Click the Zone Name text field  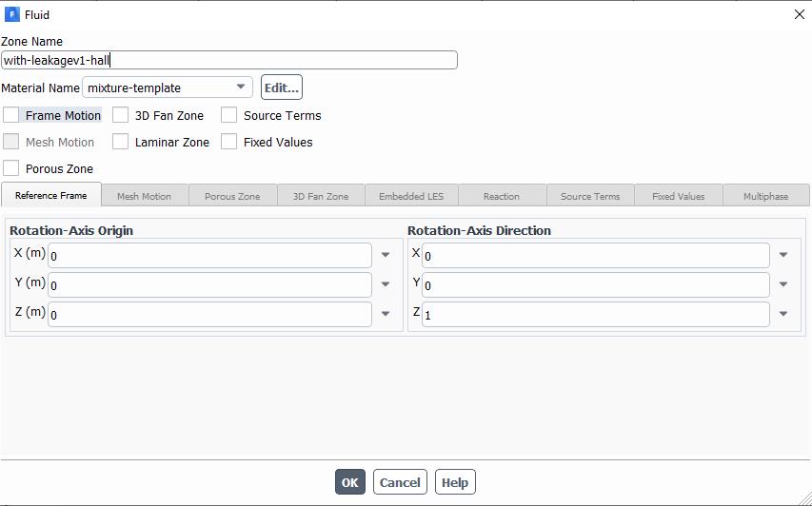click(x=229, y=60)
